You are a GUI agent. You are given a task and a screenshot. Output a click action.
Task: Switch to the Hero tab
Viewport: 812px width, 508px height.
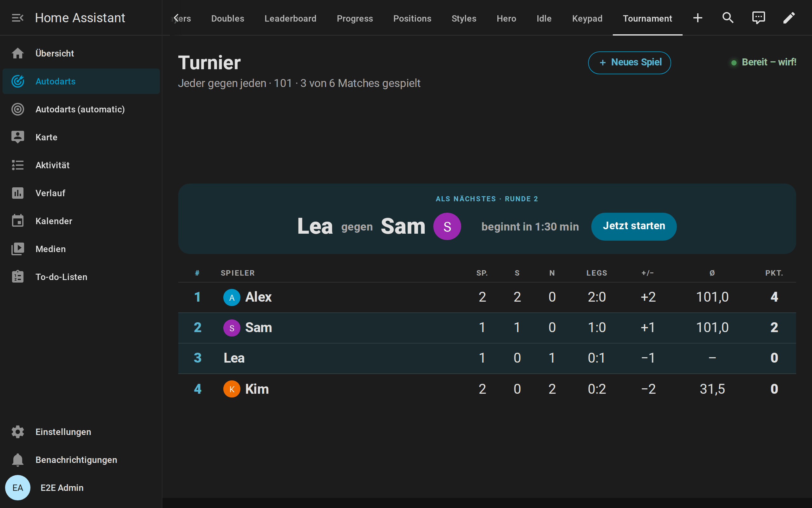[x=506, y=18]
